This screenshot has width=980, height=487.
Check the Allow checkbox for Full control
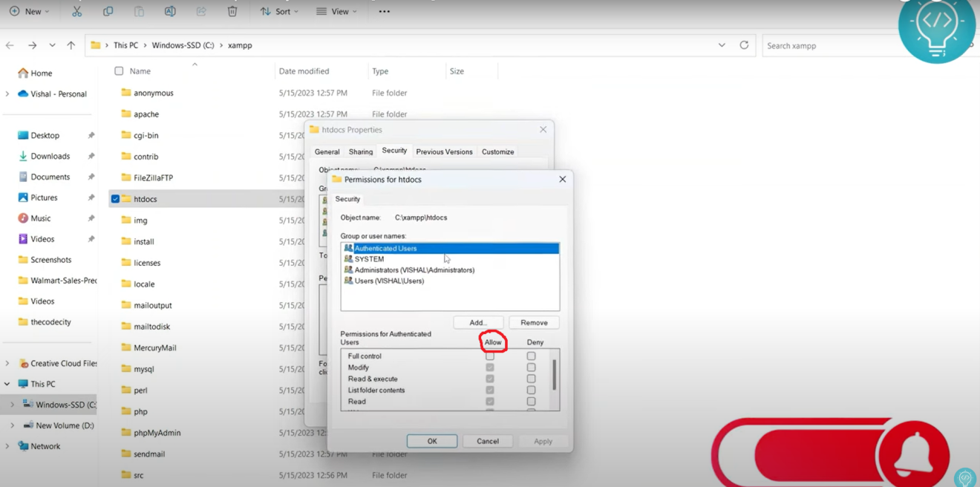pyautogui.click(x=490, y=356)
